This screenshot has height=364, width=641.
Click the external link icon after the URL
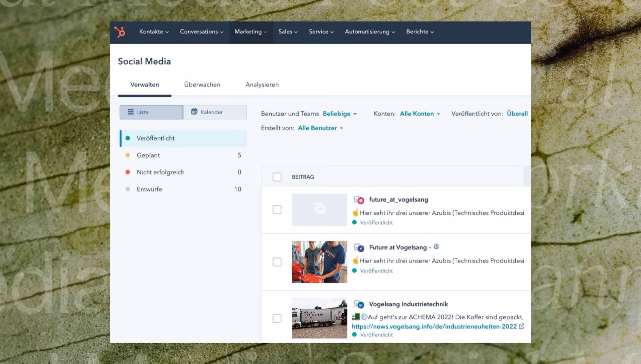[521, 327]
